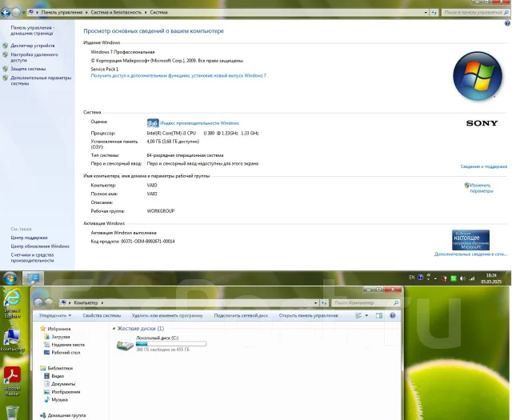The height and width of the screenshot is (420, 512).
Task: Click 'Открыть панель управления' command
Action: pos(308,315)
